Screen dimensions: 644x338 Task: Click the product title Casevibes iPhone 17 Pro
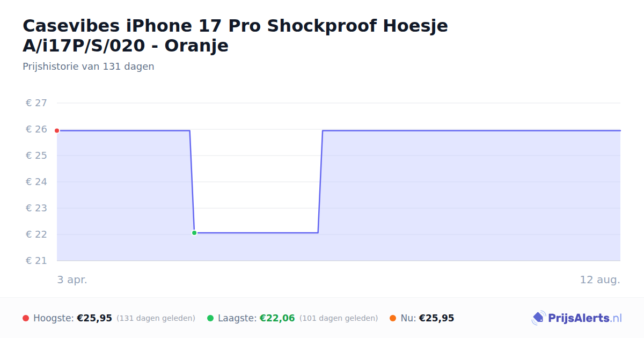click(x=235, y=35)
